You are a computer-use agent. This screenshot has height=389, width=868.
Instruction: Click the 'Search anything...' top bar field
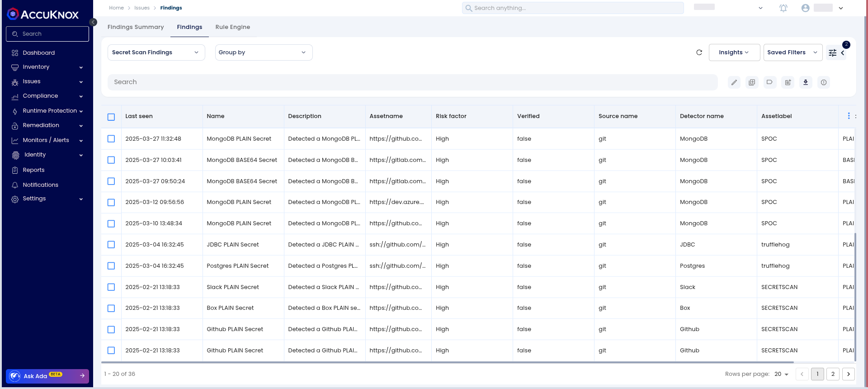point(573,8)
